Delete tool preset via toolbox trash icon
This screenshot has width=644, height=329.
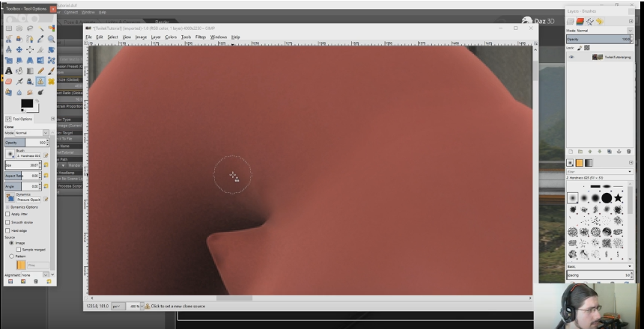(36, 281)
